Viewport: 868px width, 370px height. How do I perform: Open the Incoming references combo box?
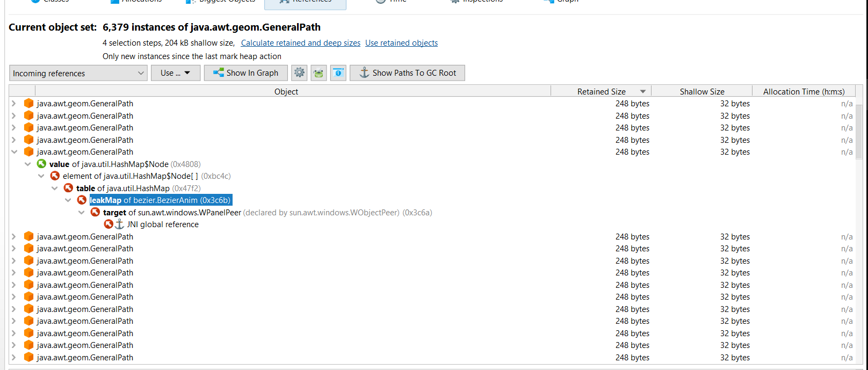[78, 73]
